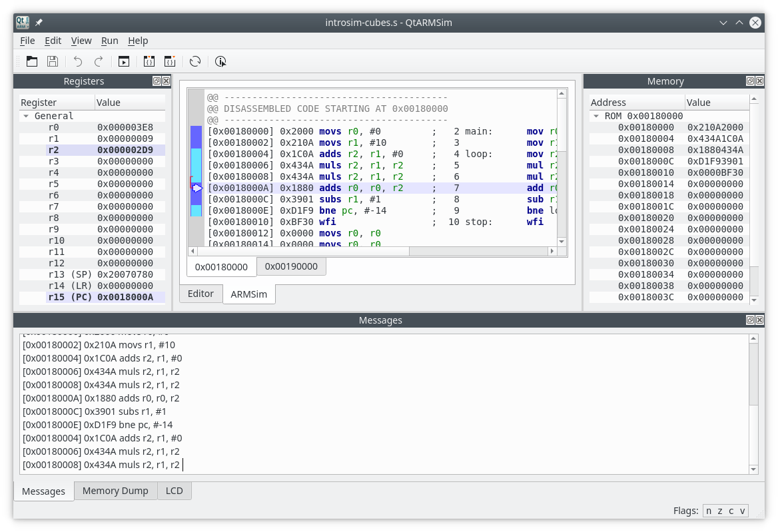Select the r2 register value 0x000002D9
This screenshot has height=532, width=778.
point(125,150)
